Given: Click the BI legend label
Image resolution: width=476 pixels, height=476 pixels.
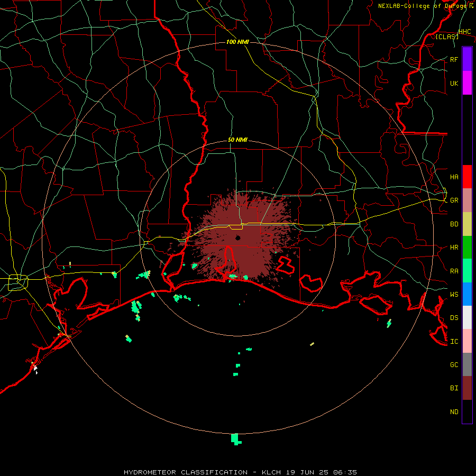Looking at the screenshot, I should pos(454,388).
